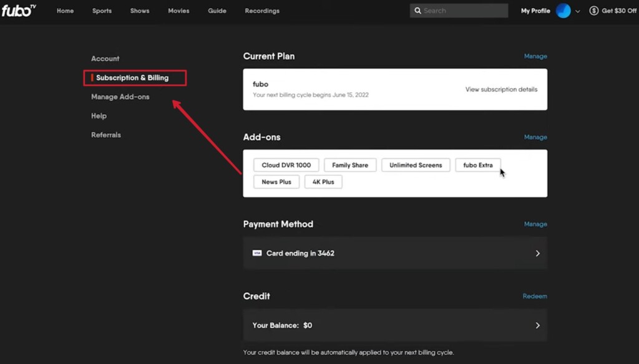Image resolution: width=639 pixels, height=364 pixels.
Task: Click the search magnifier icon
Action: 417,11
